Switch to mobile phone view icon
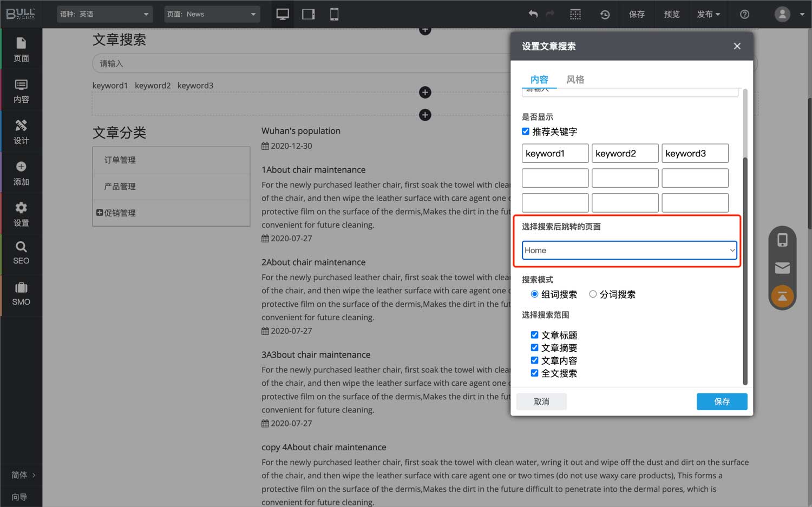This screenshot has width=812, height=507. tap(334, 15)
